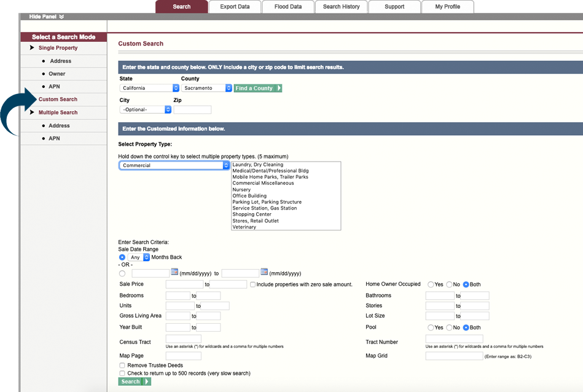Open the County dropdown showing Sacramento
The image size is (583, 392).
pos(206,88)
